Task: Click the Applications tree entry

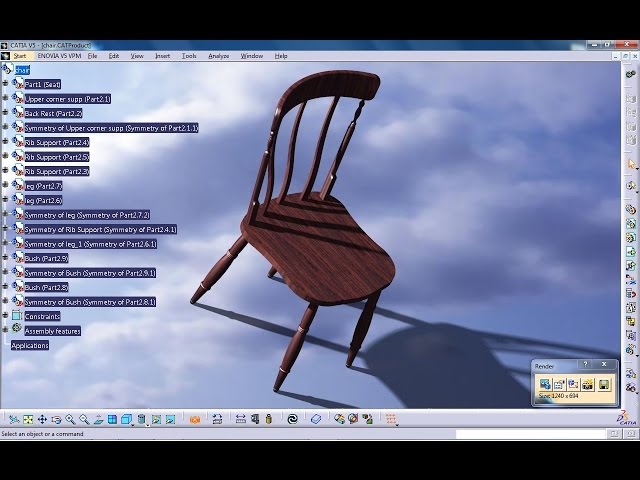Action: [x=30, y=345]
